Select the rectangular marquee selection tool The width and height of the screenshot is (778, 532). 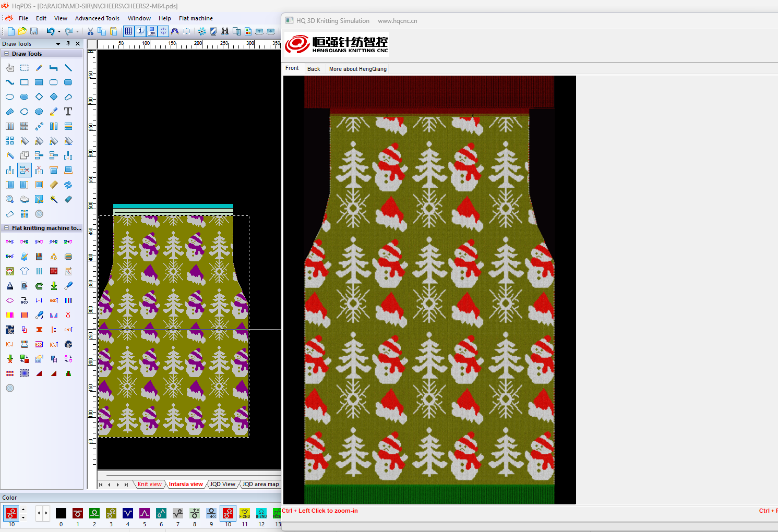25,68
